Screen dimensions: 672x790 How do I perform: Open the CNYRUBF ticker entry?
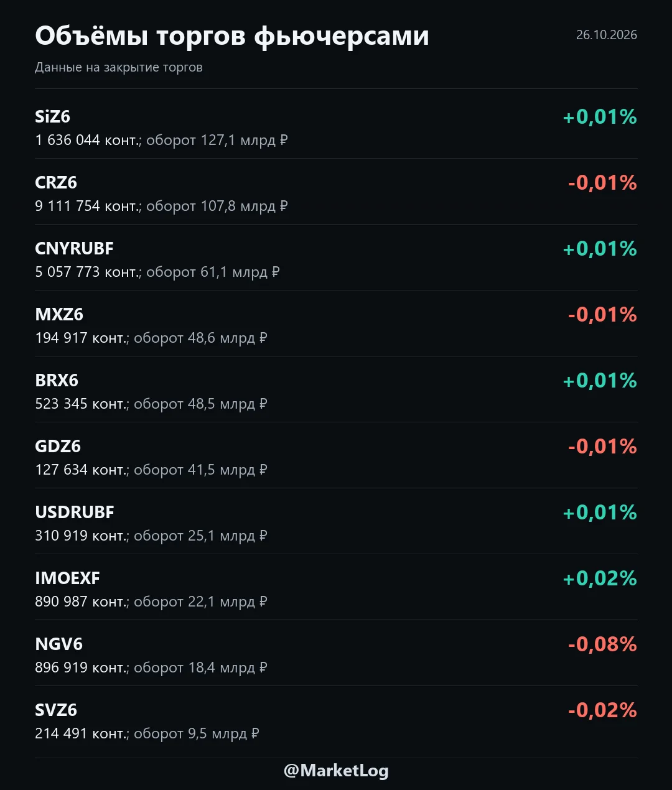pyautogui.click(x=75, y=249)
